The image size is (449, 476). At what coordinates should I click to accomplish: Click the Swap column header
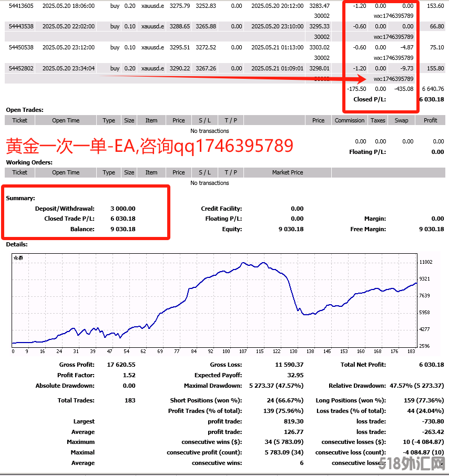401,120
